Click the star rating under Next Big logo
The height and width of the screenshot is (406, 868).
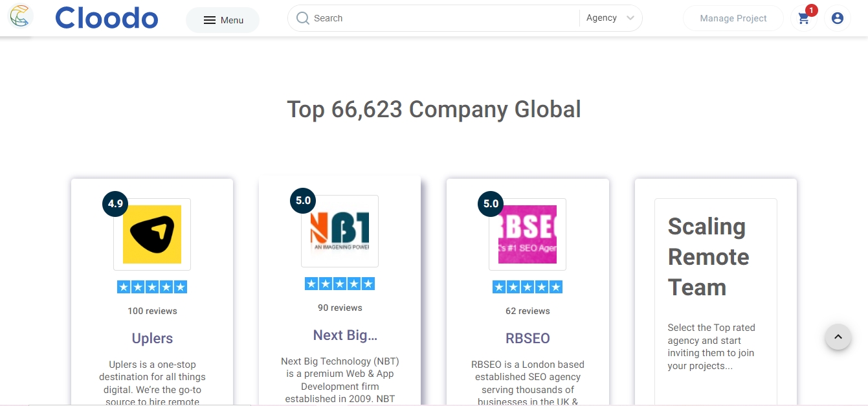click(x=340, y=284)
